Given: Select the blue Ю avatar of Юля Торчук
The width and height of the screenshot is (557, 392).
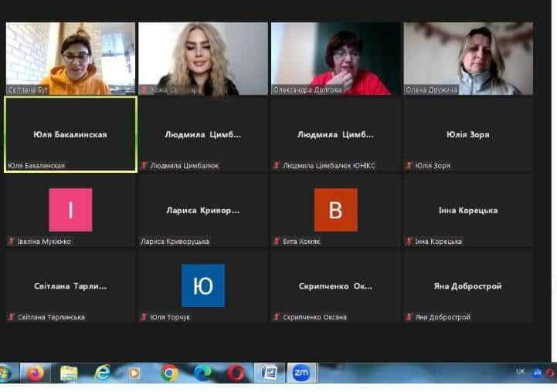Looking at the screenshot, I should click(203, 286).
